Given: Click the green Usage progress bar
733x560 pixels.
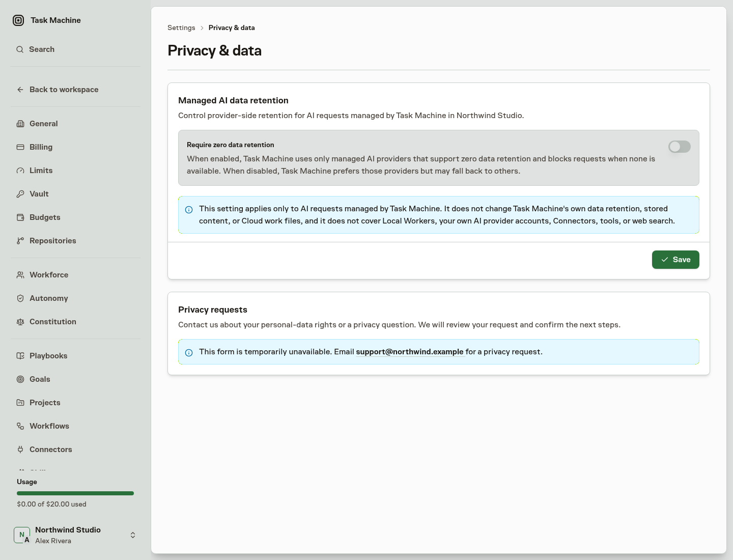Looking at the screenshot, I should (75, 493).
